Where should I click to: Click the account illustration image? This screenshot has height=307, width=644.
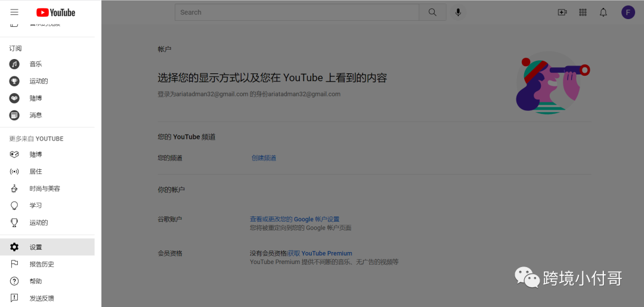pyautogui.click(x=552, y=82)
